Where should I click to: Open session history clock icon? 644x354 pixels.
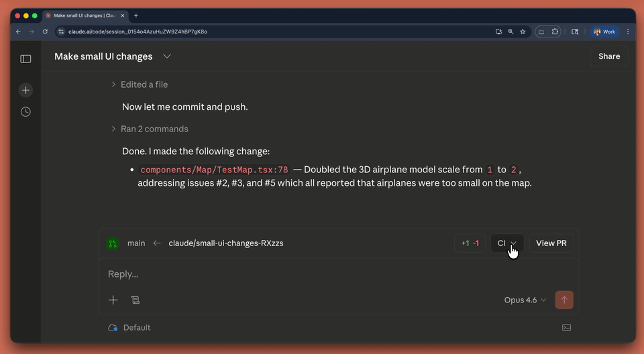(x=25, y=112)
